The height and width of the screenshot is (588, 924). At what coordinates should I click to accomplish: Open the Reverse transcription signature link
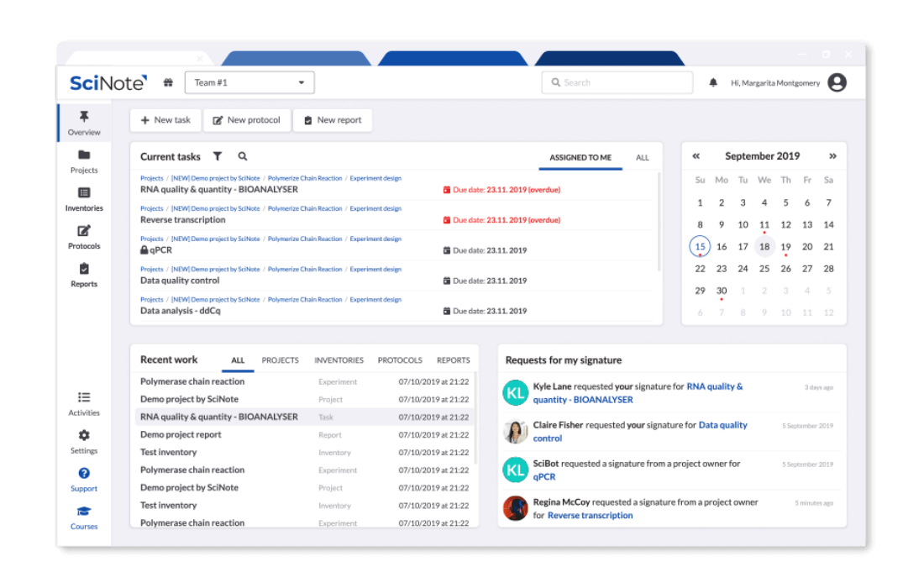tap(590, 516)
